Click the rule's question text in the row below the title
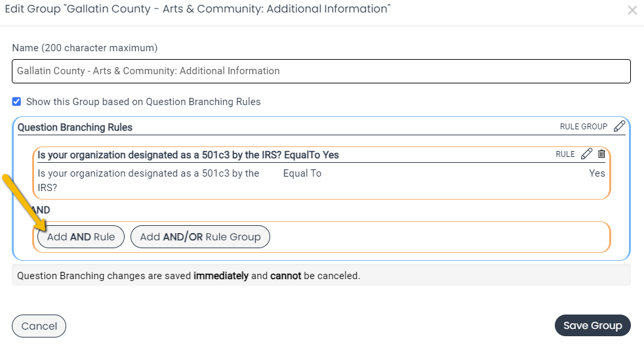 click(x=148, y=181)
